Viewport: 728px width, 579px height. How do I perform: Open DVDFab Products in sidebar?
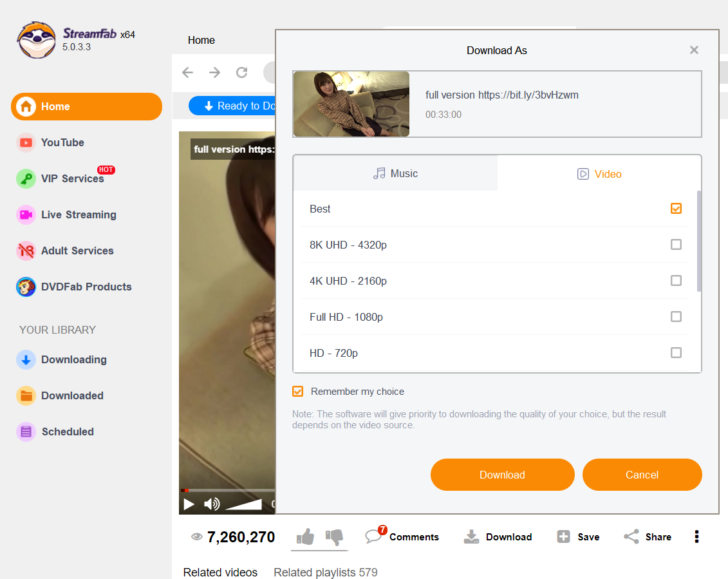tap(74, 287)
